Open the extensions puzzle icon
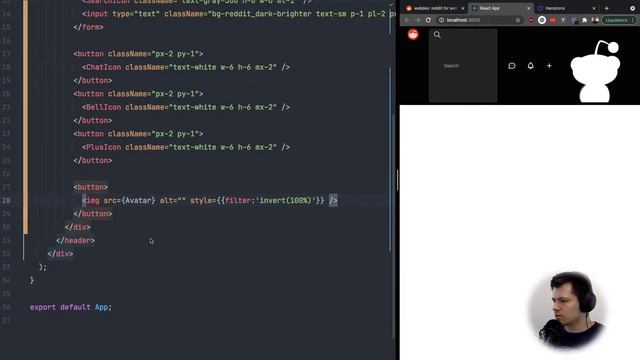Viewport: 640px width, 360px height. click(584, 20)
